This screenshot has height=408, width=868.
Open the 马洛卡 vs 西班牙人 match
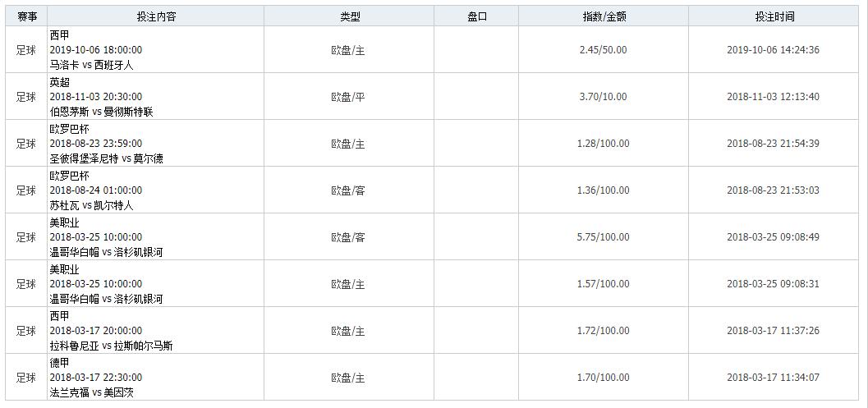click(x=91, y=65)
